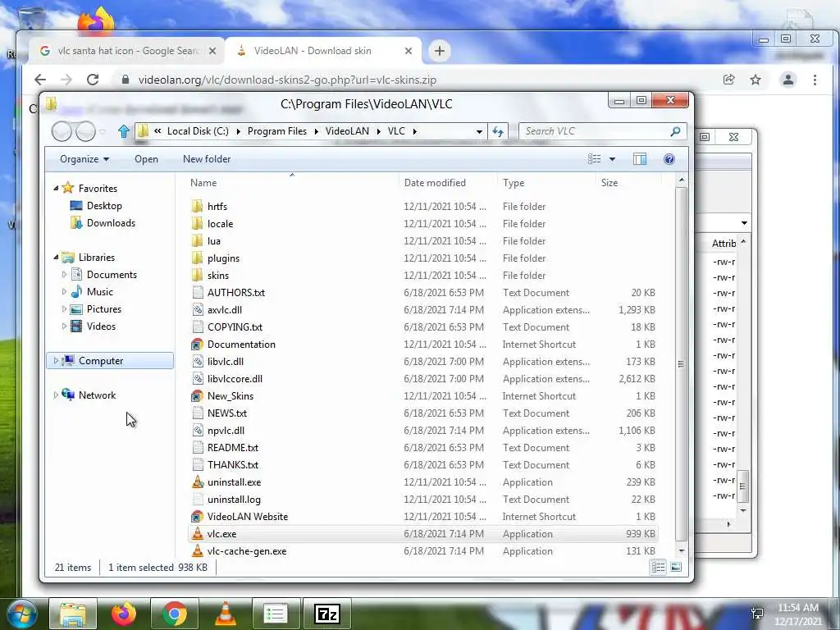840x630 pixels.
Task: Click the search magnifier icon
Action: pyautogui.click(x=675, y=131)
